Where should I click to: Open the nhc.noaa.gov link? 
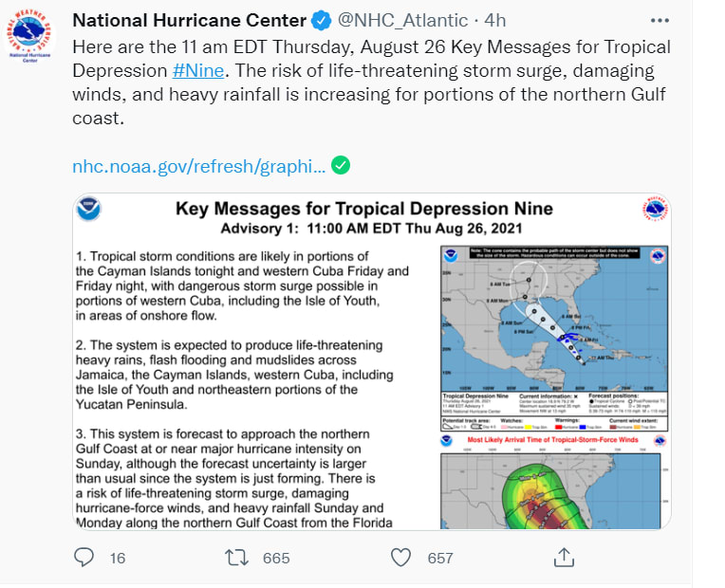pyautogui.click(x=199, y=167)
